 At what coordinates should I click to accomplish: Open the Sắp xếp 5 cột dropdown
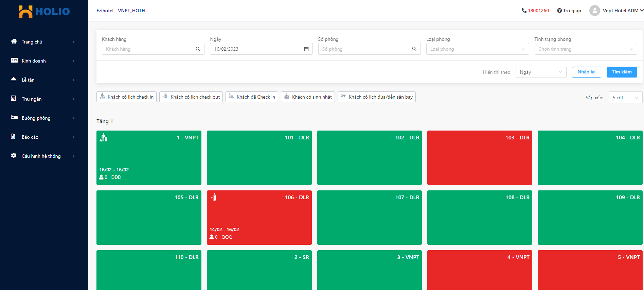click(x=625, y=98)
